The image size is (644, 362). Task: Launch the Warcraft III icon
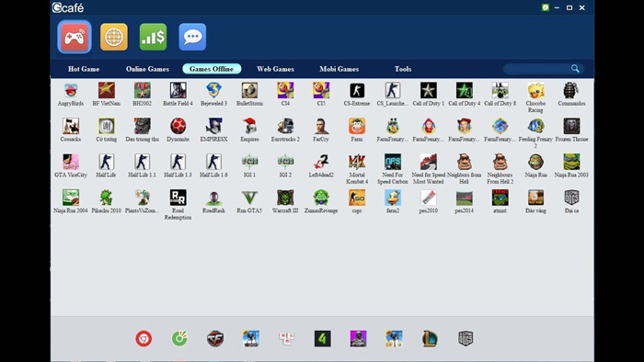click(285, 198)
